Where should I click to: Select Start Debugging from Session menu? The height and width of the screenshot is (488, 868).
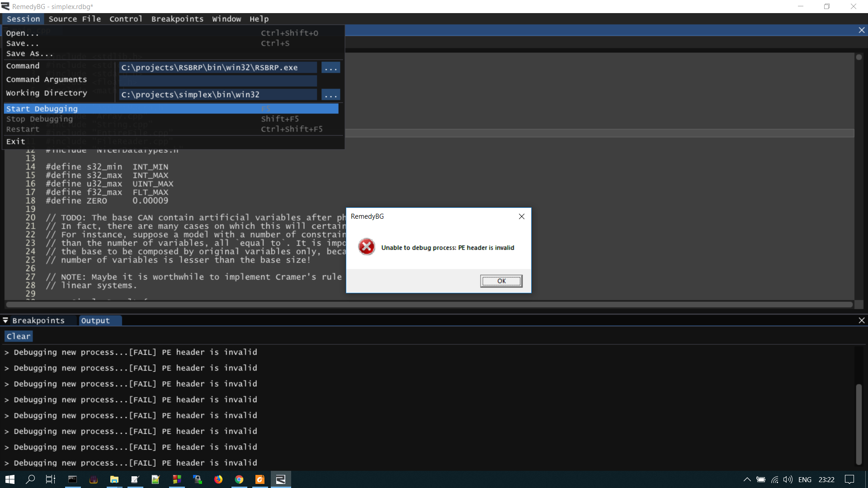click(x=42, y=108)
